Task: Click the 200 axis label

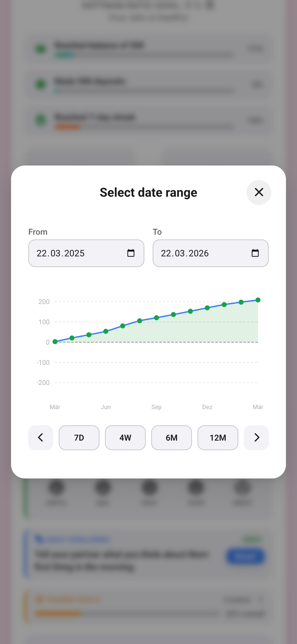Action: click(44, 302)
